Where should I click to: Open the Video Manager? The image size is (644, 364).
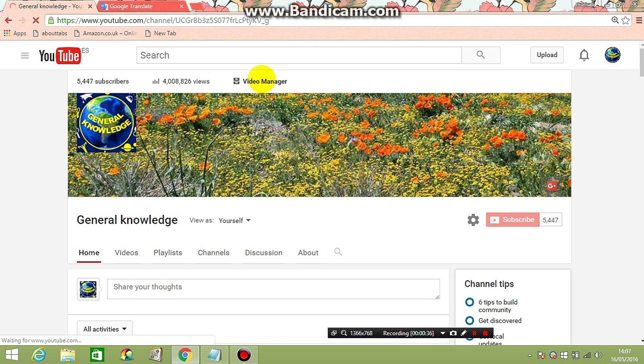click(x=265, y=81)
